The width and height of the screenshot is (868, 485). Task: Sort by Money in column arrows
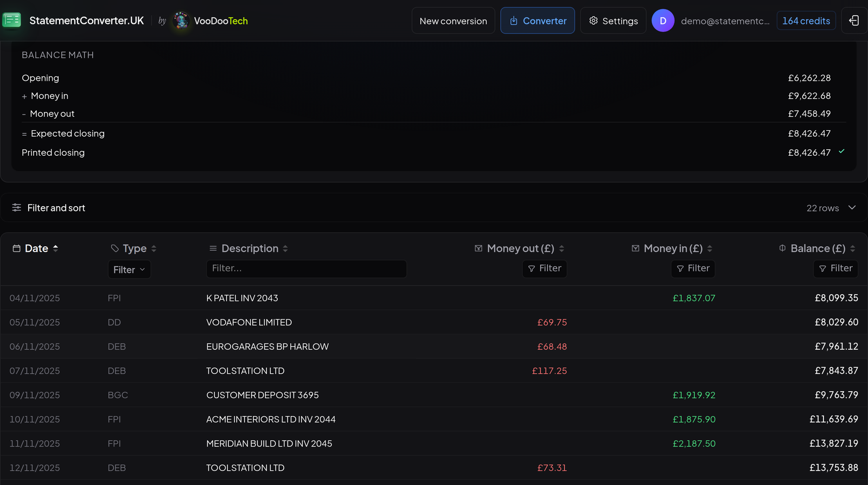pyautogui.click(x=710, y=248)
